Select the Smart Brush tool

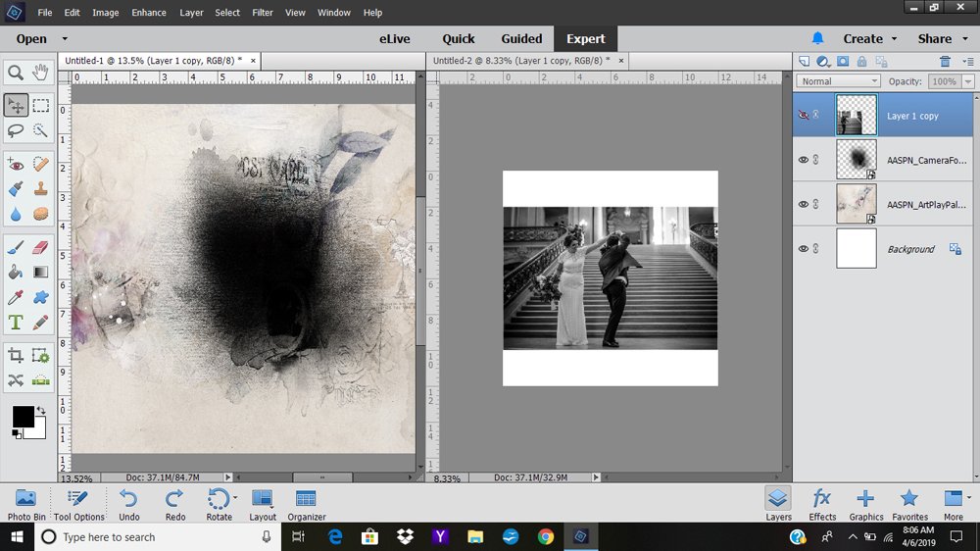tap(16, 189)
